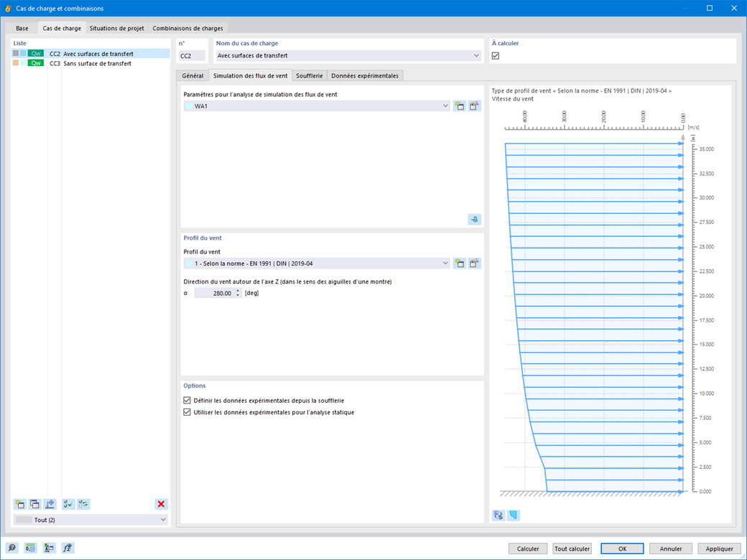This screenshot has height=560, width=747.
Task: Click the light blue swatch beside wind profile name
Action: click(189, 263)
